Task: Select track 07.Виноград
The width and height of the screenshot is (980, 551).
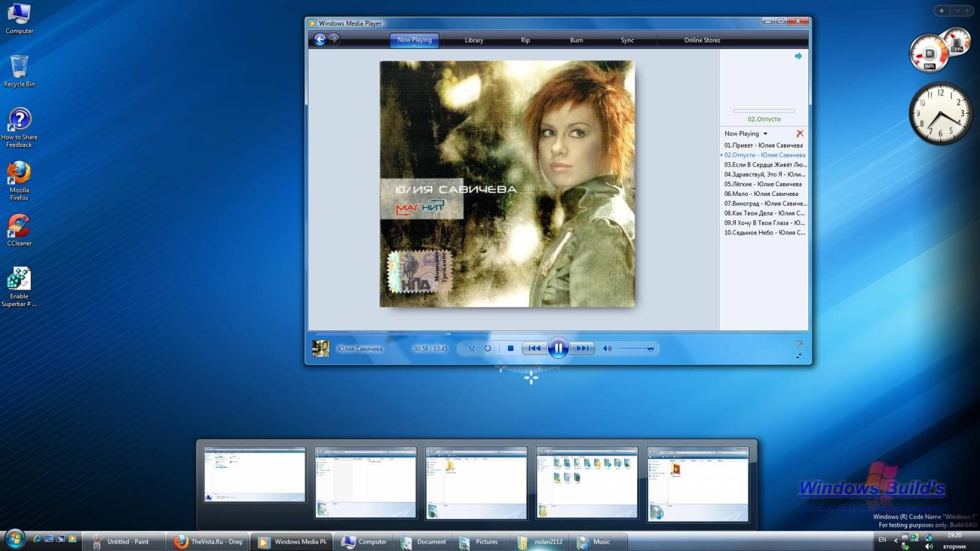Action: click(766, 204)
